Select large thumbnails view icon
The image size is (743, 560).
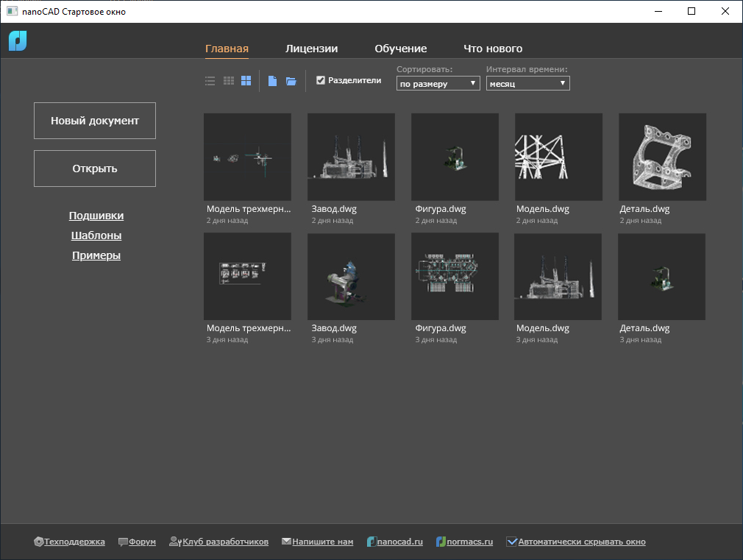[246, 81]
